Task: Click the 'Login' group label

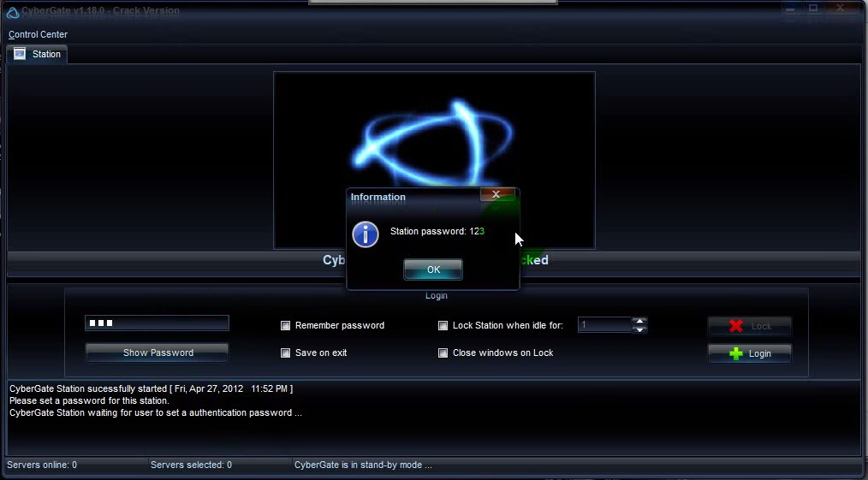Action: click(437, 296)
